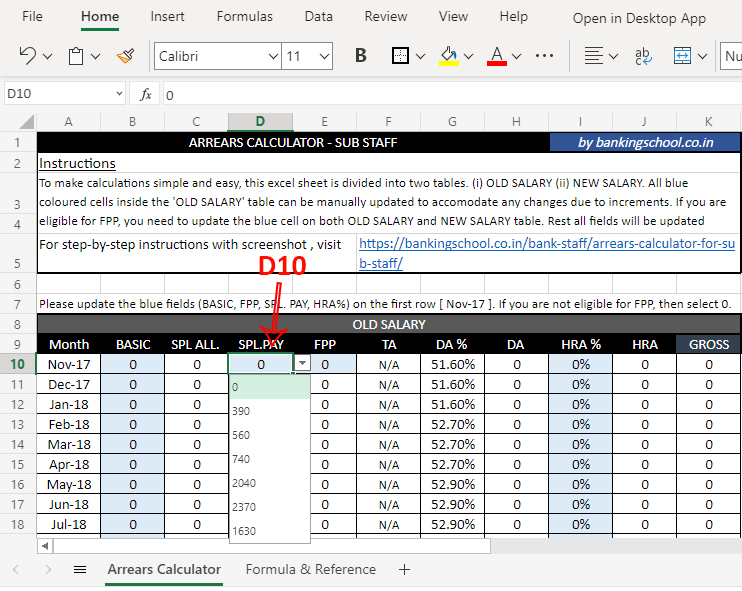This screenshot has width=742, height=591.
Task: Click the Paste clipboard icon
Action: click(76, 56)
